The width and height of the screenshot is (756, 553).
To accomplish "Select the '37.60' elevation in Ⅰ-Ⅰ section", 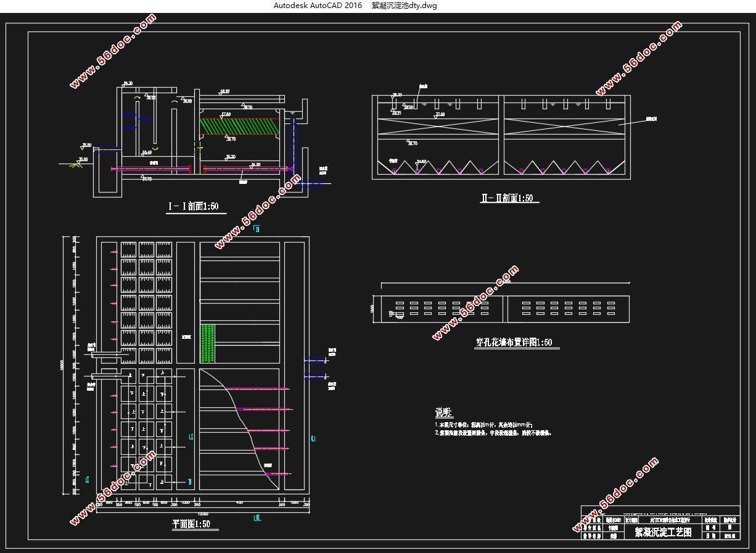I will click(226, 115).
